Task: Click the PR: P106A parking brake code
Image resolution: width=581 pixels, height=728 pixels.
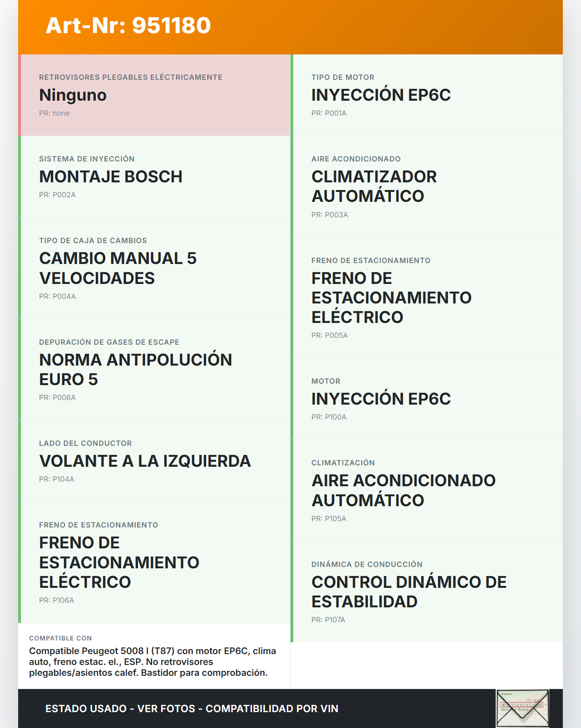Action: (x=57, y=601)
